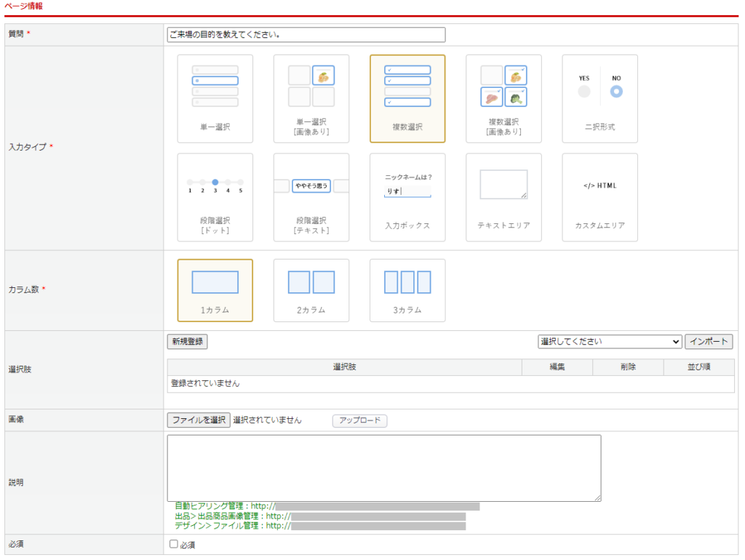Choose 段階選択[ドット] input type tile
Viewport: 745px width, 560px height.
[x=215, y=196]
